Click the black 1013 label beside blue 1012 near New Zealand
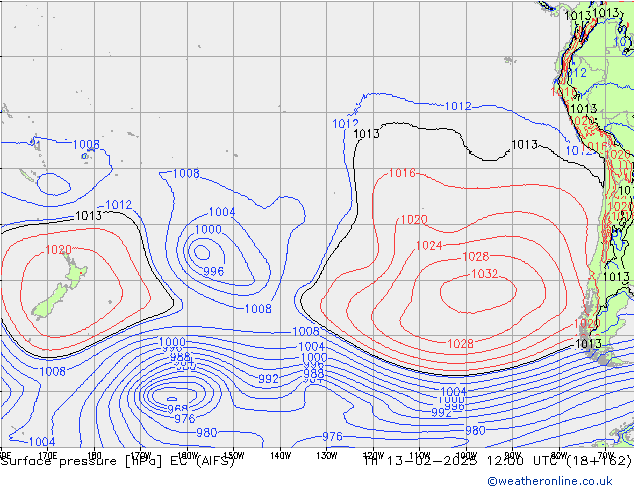Screen dimensions: 634x490 [x=89, y=215]
